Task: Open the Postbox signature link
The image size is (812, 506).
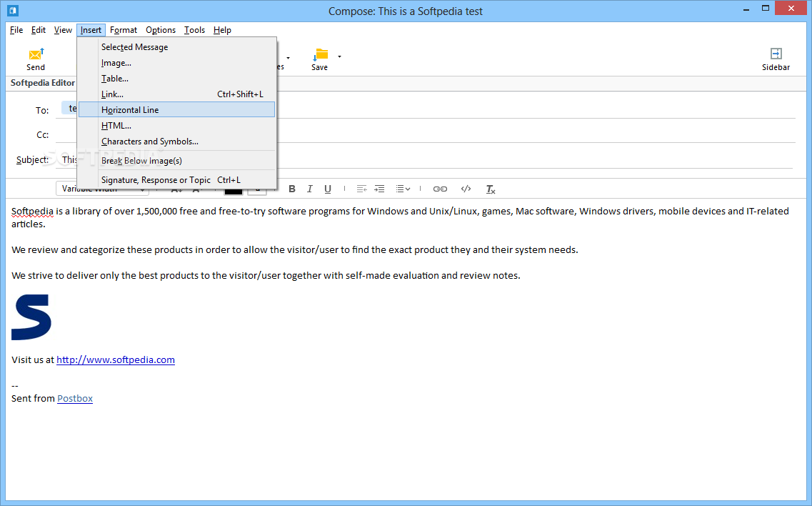Action: click(75, 399)
